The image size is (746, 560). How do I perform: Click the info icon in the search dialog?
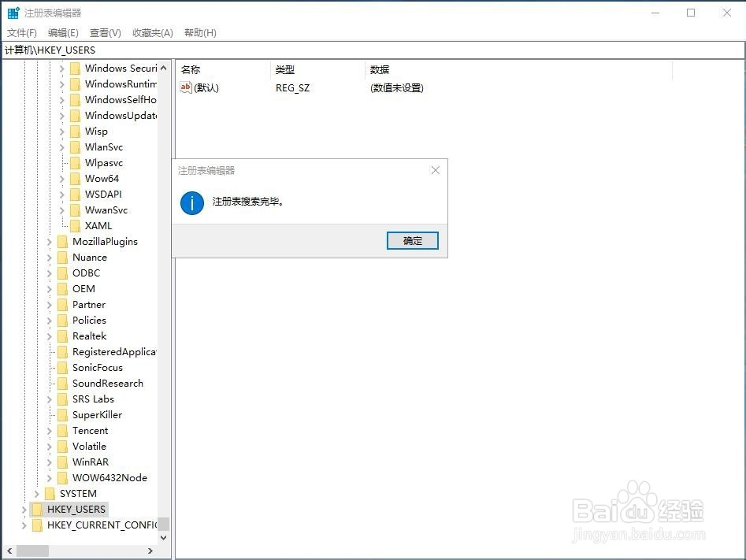(x=191, y=202)
